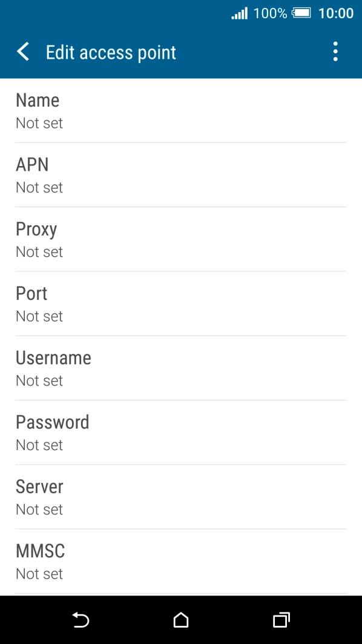The image size is (362, 644).
Task: Open the three-dot overflow menu
Action: point(335,51)
